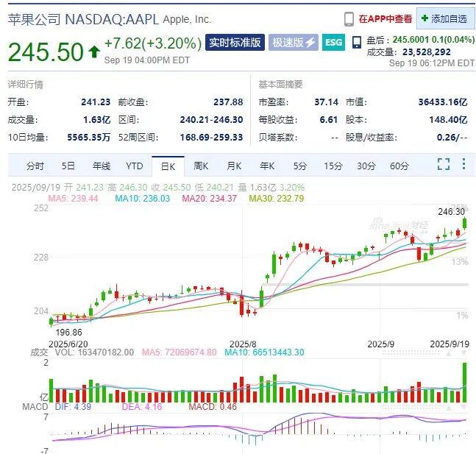Viewport: 476px width, 454px height.
Task: Click the 开盘 value 241.23
Action: (x=96, y=102)
